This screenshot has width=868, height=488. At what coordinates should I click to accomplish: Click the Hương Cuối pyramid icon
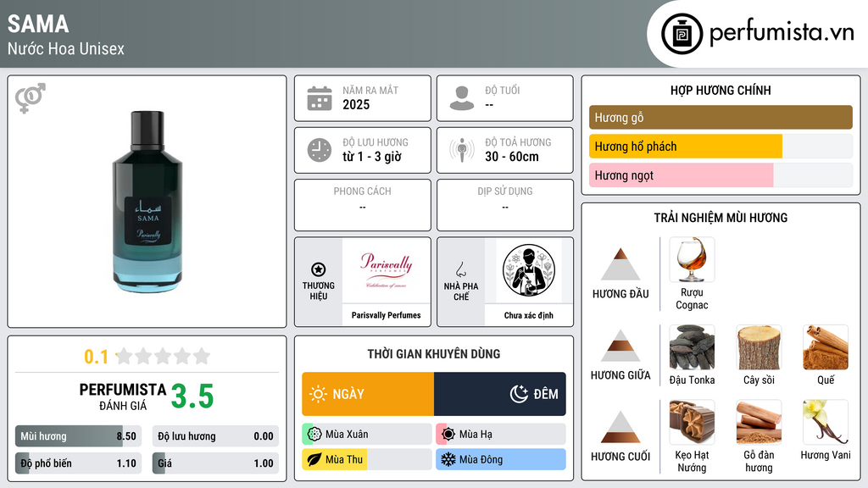pyautogui.click(x=620, y=427)
